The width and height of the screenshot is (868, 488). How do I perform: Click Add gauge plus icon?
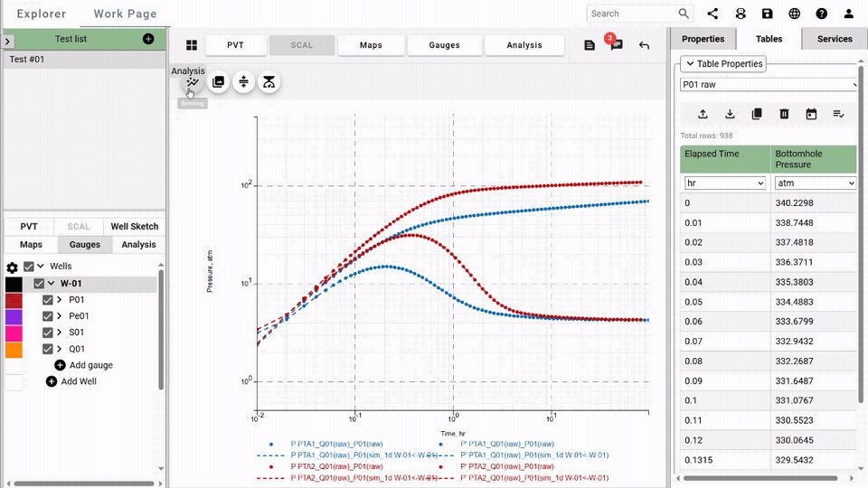pyautogui.click(x=60, y=365)
